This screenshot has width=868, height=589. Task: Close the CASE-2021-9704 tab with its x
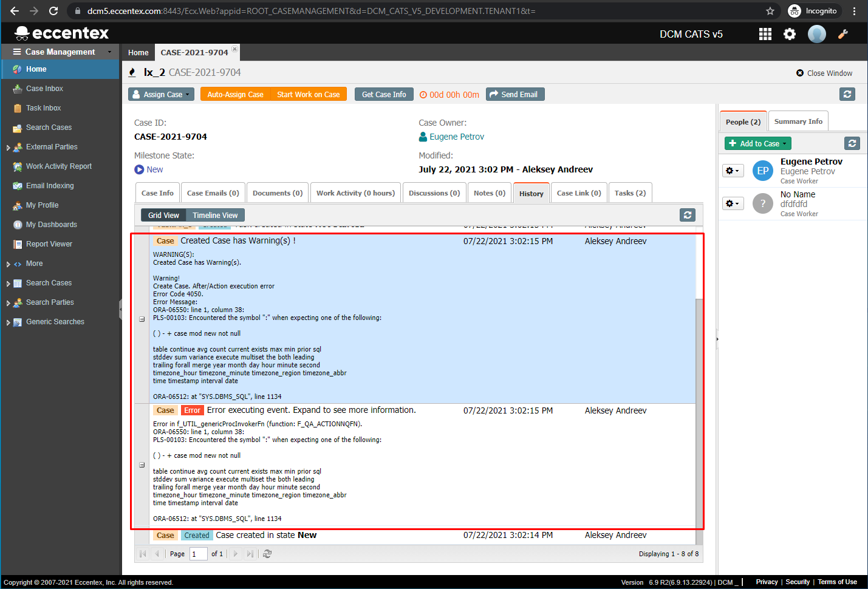pos(235,49)
